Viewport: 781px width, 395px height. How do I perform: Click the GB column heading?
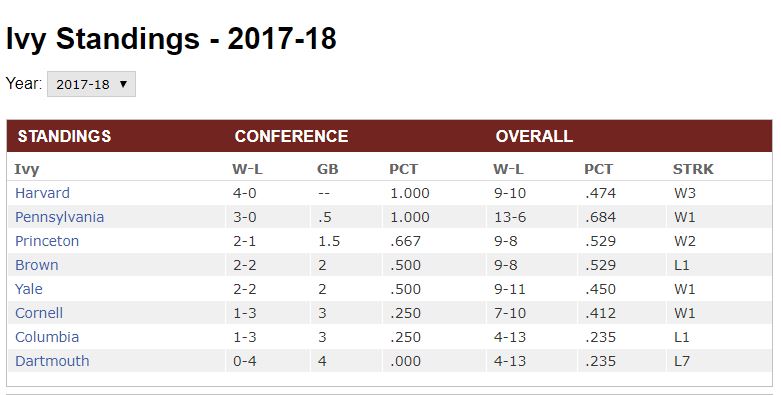pyautogui.click(x=328, y=169)
